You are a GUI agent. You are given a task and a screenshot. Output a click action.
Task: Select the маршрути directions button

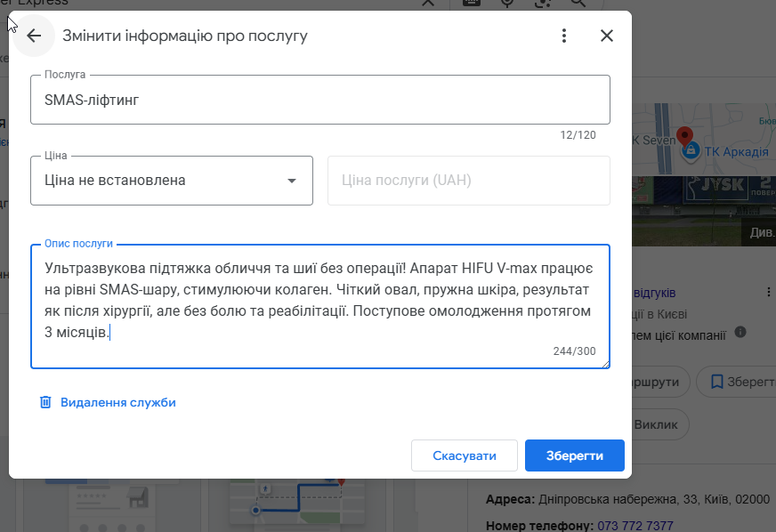tap(660, 382)
